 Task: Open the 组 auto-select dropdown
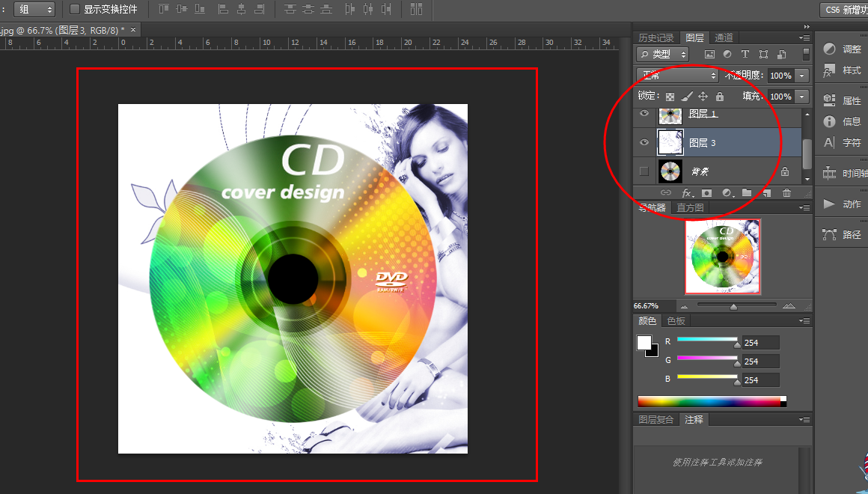click(x=34, y=10)
